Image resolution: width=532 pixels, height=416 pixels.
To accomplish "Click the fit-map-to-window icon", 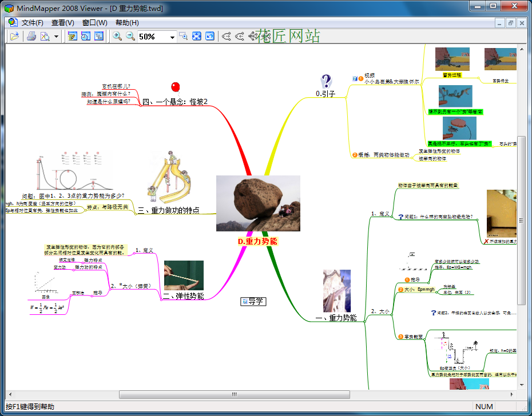I will point(197,37).
